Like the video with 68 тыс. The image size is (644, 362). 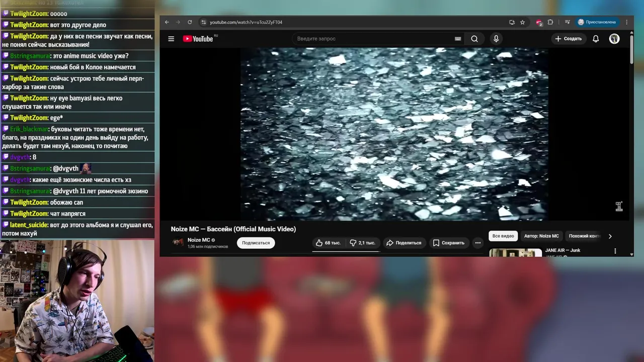[328, 243]
